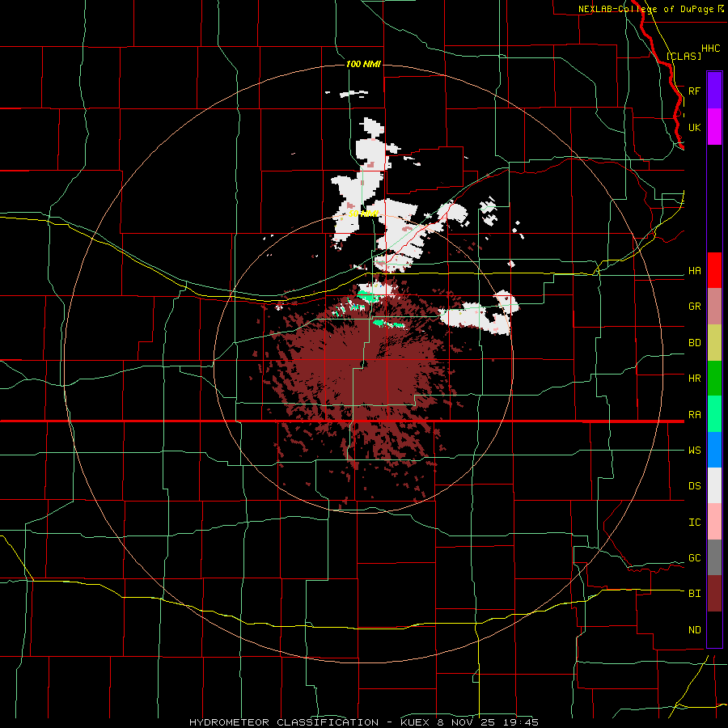Click the DS legend label
Screen dimensions: 728x728
694,486
